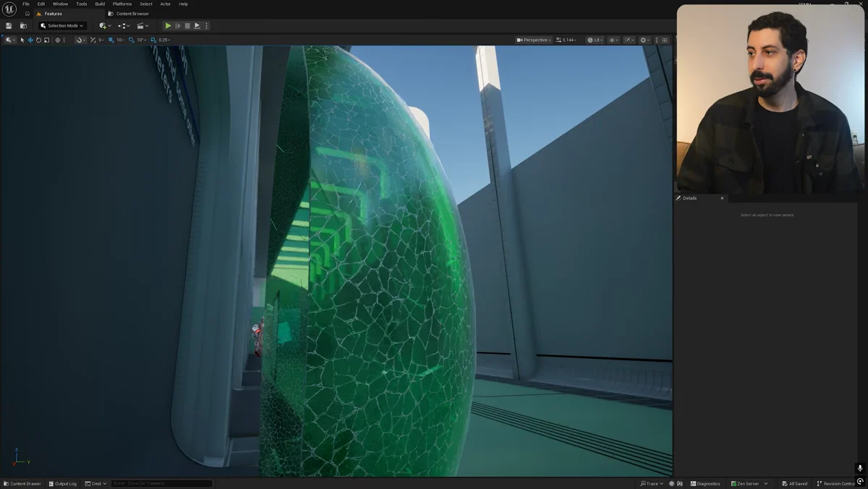The image size is (868, 489).
Task: Open the performance scalability dropdown
Action: tap(629, 40)
